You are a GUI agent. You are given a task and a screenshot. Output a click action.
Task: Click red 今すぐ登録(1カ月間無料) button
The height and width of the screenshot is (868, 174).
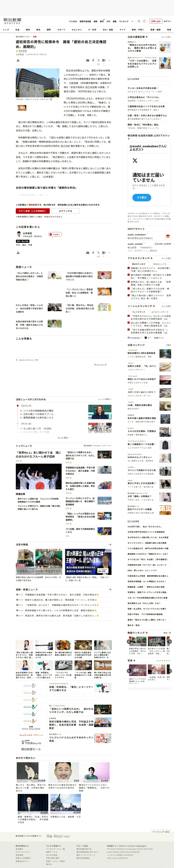32,211
